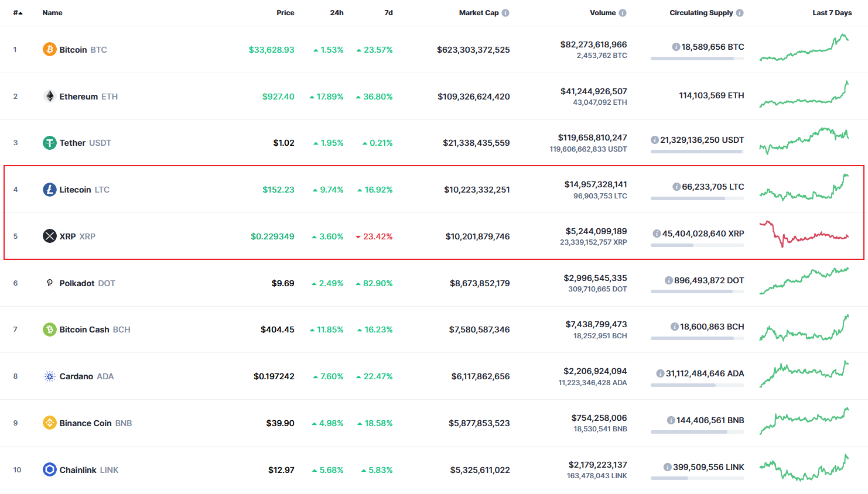The height and width of the screenshot is (494, 868).
Task: Click Ethereum volume $41,244,926,507
Action: coord(593,91)
